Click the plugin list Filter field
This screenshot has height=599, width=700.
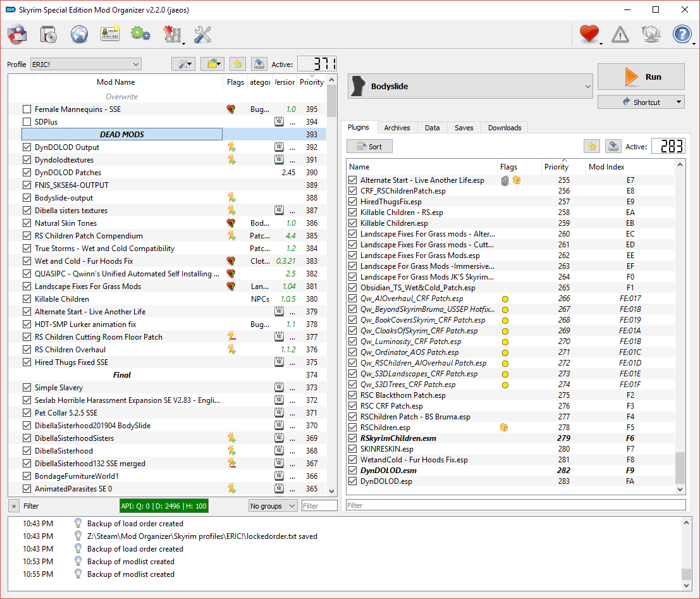coord(515,505)
